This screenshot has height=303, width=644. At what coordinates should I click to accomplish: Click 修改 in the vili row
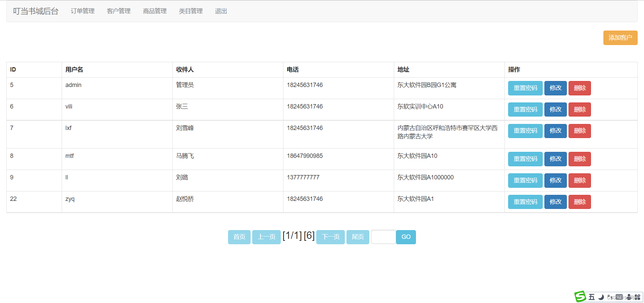click(x=555, y=110)
